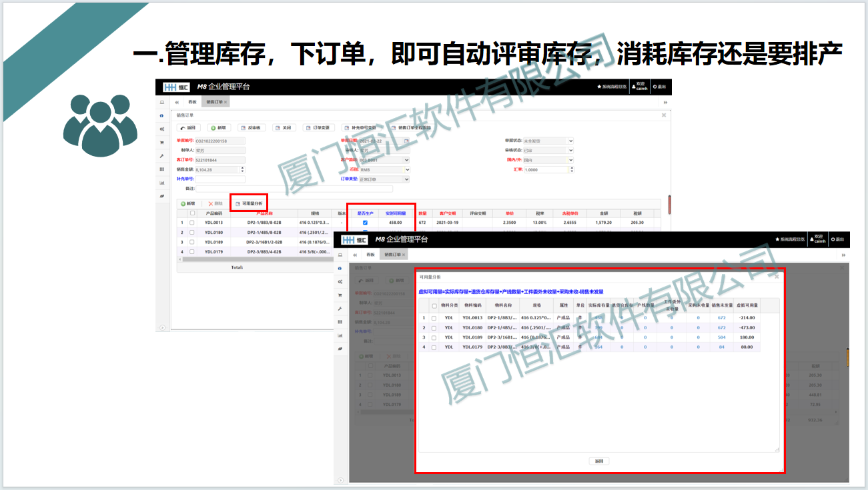Click the wrench icon in upper-left window sidebar
The height and width of the screenshot is (490, 868).
(162, 156)
